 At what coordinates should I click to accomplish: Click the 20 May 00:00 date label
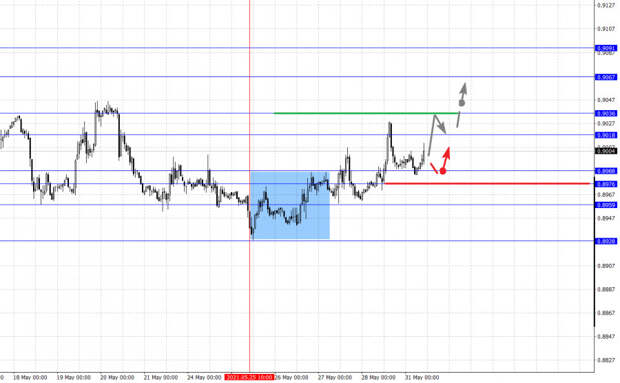pyautogui.click(x=117, y=377)
